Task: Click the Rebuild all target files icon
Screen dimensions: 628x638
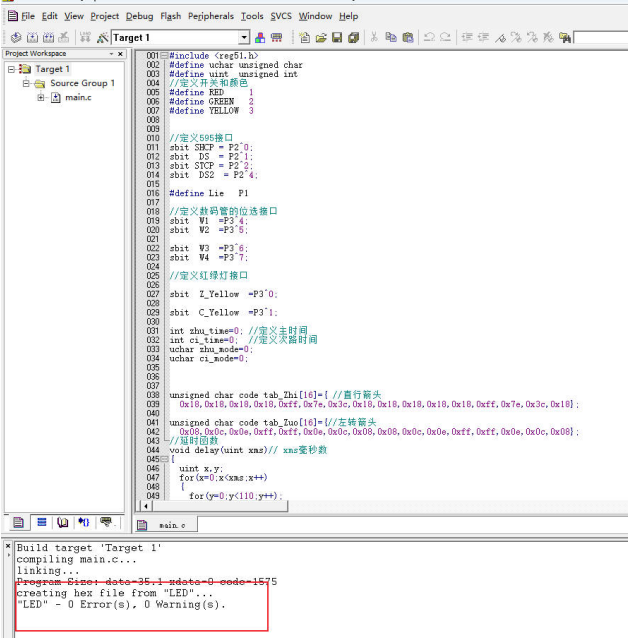Action: point(48,38)
